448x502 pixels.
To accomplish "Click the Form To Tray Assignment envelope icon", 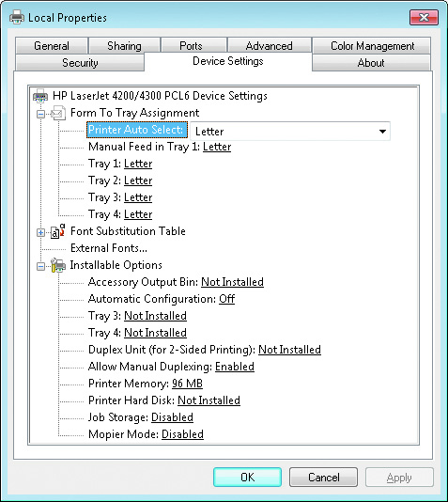I will (x=58, y=113).
